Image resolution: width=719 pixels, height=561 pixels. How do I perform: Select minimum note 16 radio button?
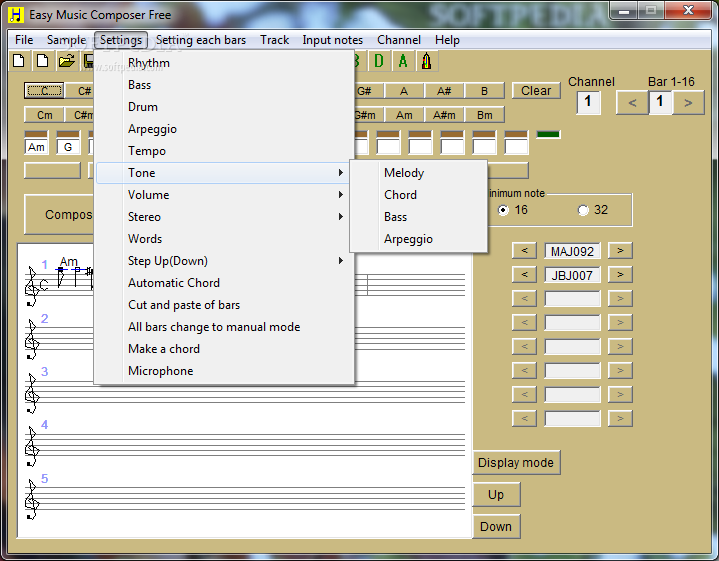coord(503,210)
